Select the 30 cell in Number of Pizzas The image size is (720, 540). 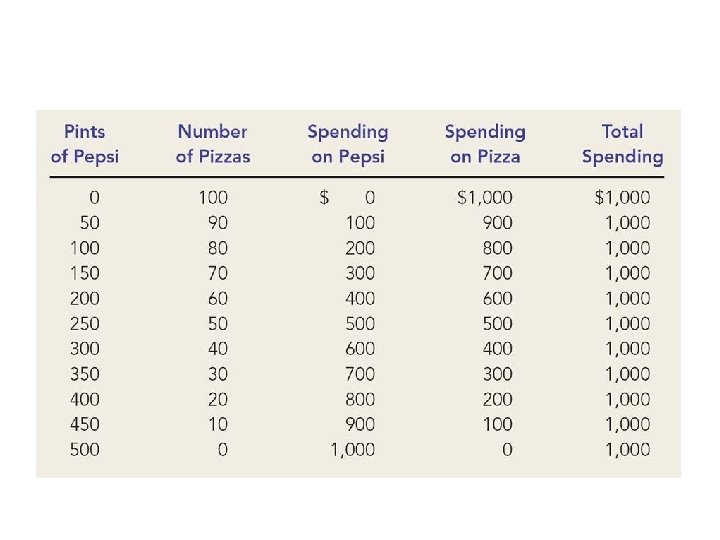pyautogui.click(x=217, y=374)
